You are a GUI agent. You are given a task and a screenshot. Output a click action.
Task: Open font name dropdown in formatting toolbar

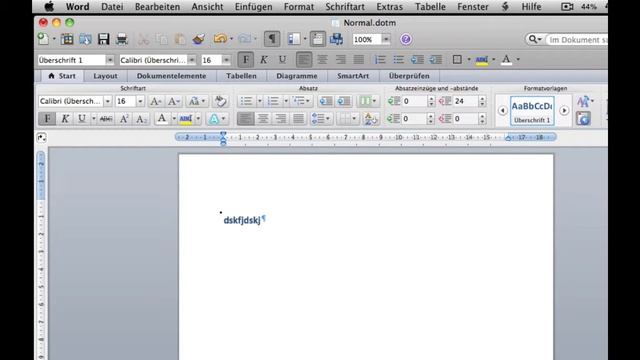coord(191,60)
